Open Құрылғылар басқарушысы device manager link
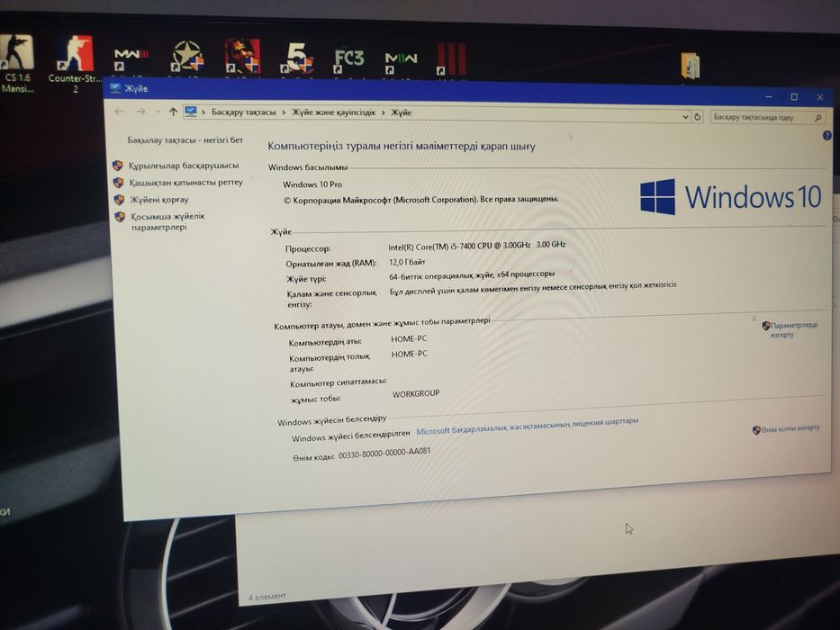The width and height of the screenshot is (840, 630). (x=183, y=166)
